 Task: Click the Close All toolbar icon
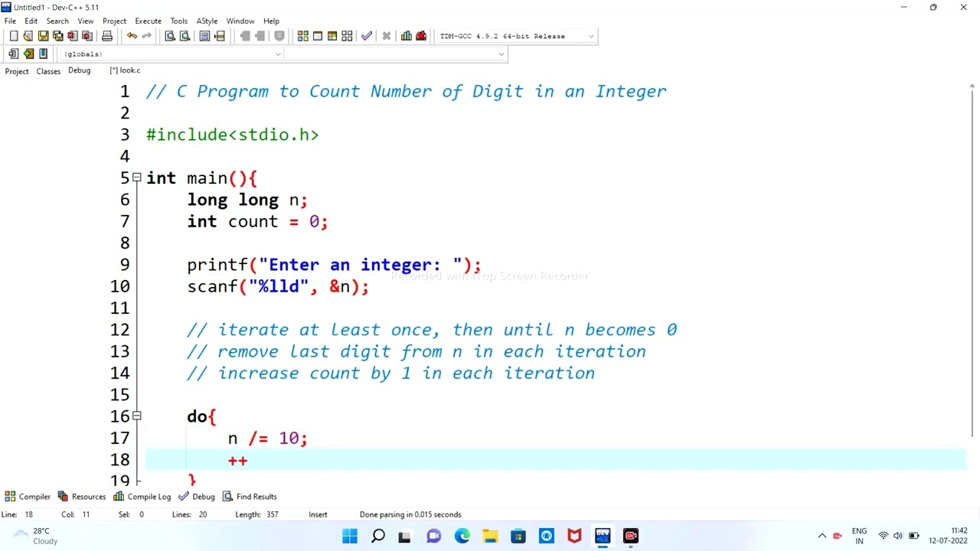point(87,36)
